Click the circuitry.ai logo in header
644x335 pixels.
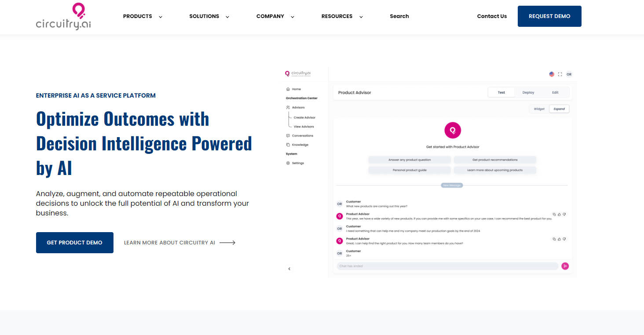click(63, 17)
